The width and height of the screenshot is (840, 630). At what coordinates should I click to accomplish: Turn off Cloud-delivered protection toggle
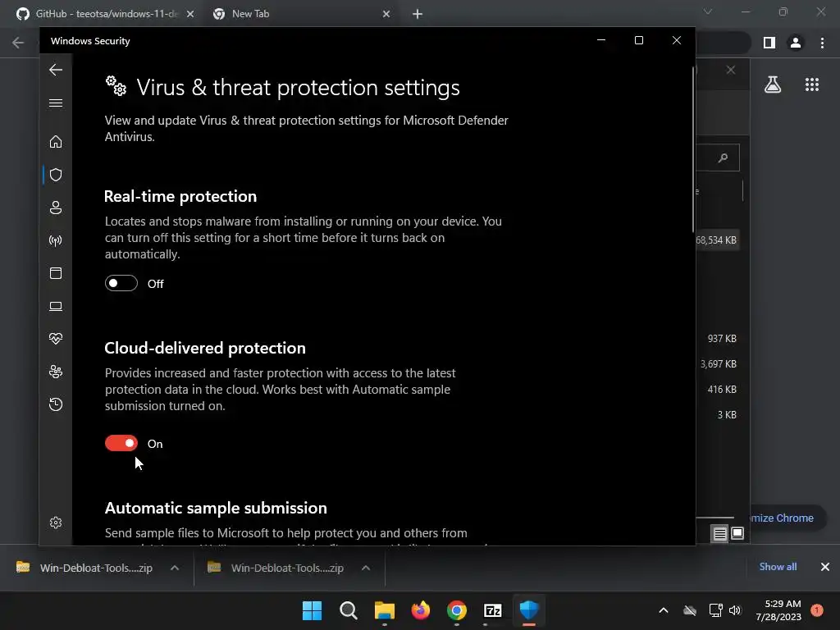click(121, 443)
